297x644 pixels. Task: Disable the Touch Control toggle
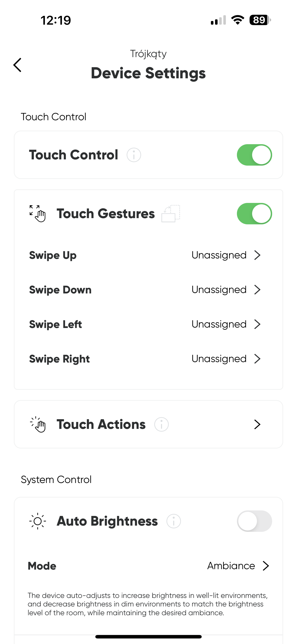coord(254,155)
